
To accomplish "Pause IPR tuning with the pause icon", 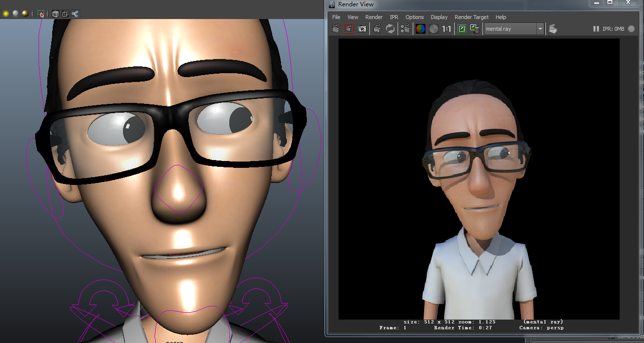I will click(x=596, y=29).
